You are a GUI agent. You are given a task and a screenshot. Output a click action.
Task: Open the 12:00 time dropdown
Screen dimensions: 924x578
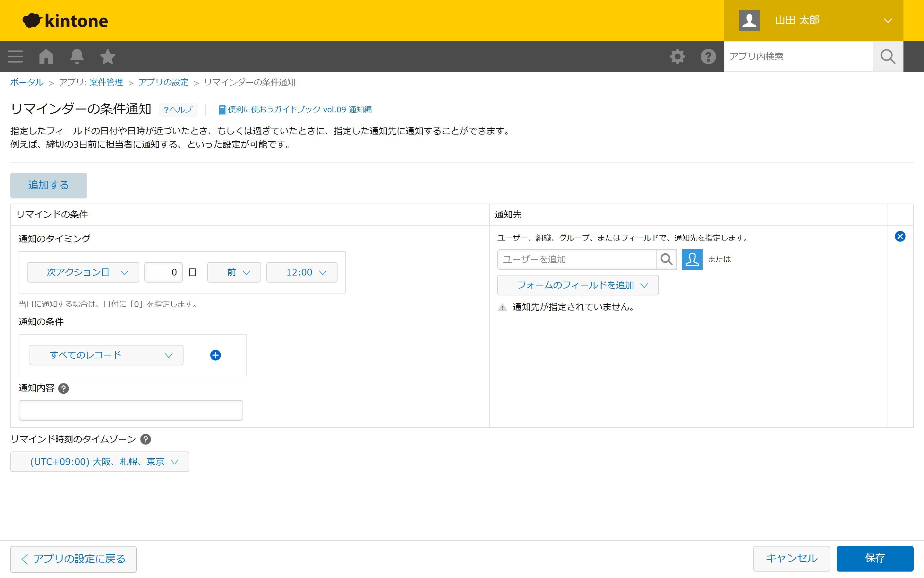pyautogui.click(x=302, y=272)
